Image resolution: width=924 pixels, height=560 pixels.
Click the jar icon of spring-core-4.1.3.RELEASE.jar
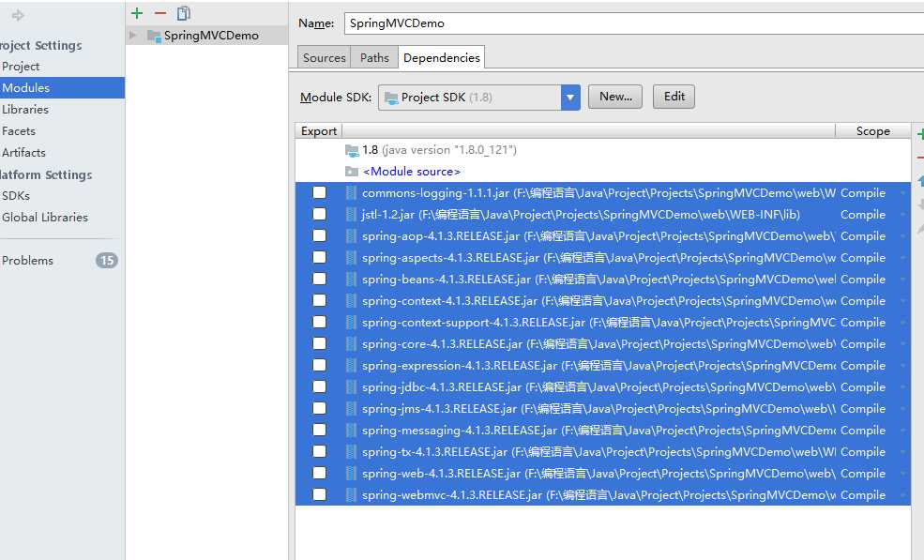click(351, 343)
